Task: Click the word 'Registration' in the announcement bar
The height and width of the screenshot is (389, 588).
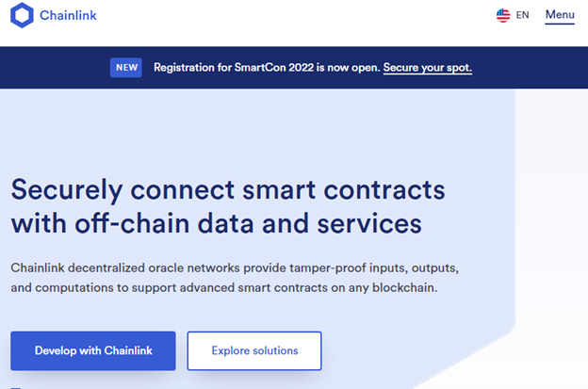Action: (187, 68)
